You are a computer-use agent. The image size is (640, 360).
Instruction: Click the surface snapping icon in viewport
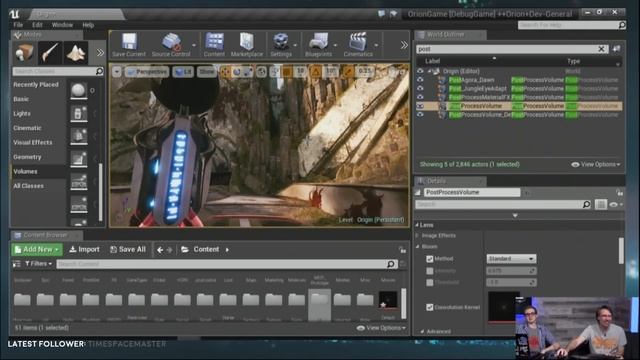point(275,72)
